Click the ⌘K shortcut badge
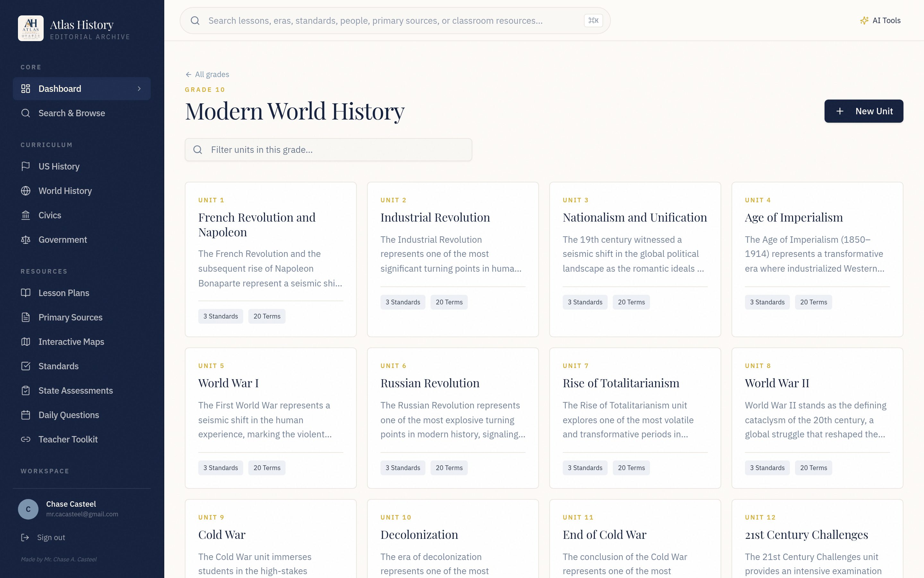 [x=593, y=21]
